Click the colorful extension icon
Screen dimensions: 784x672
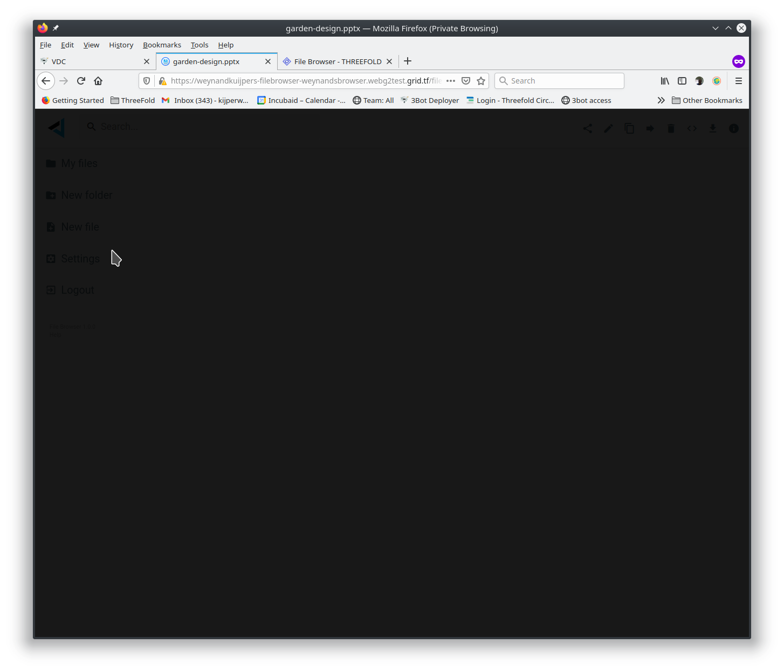(717, 81)
